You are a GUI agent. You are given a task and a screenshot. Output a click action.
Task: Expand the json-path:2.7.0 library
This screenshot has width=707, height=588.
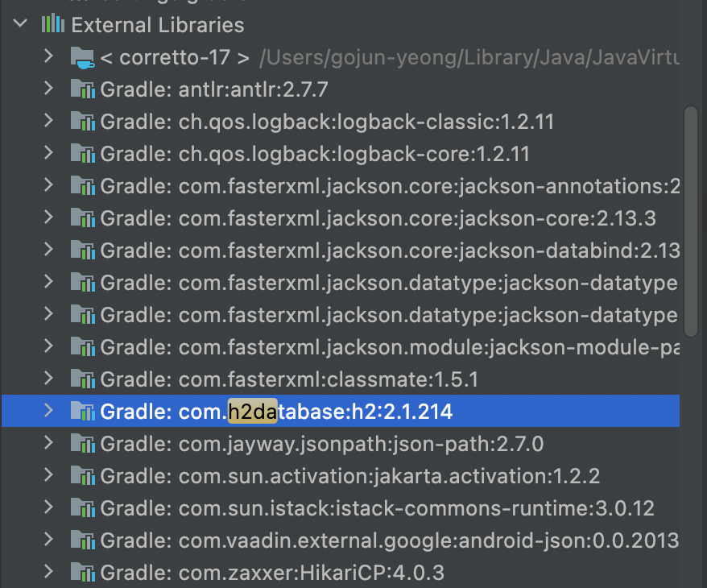[48, 443]
